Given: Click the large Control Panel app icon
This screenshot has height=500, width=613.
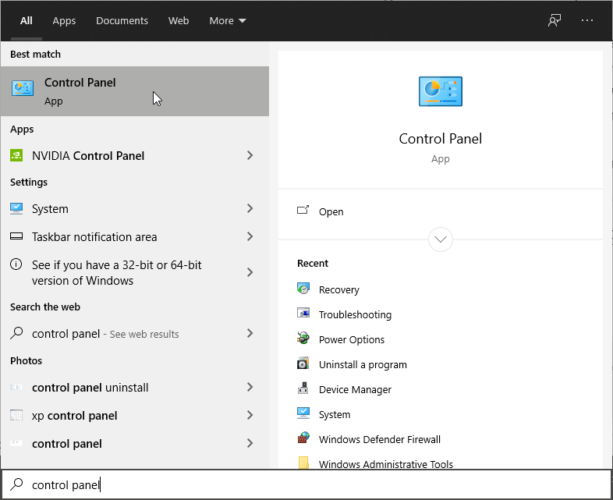Looking at the screenshot, I should click(440, 91).
